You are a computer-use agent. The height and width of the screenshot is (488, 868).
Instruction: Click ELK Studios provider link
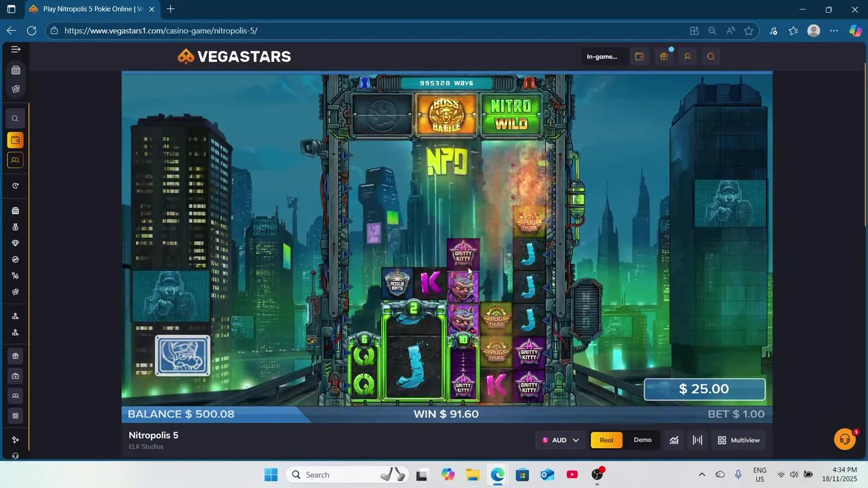click(146, 447)
